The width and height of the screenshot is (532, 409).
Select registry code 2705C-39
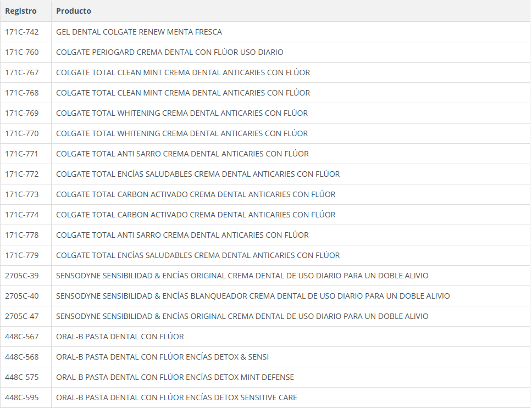click(x=22, y=276)
